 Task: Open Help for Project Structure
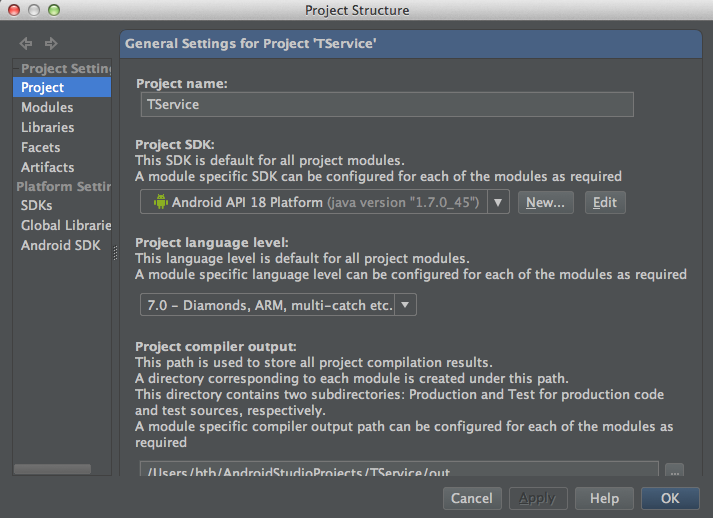[x=604, y=498]
